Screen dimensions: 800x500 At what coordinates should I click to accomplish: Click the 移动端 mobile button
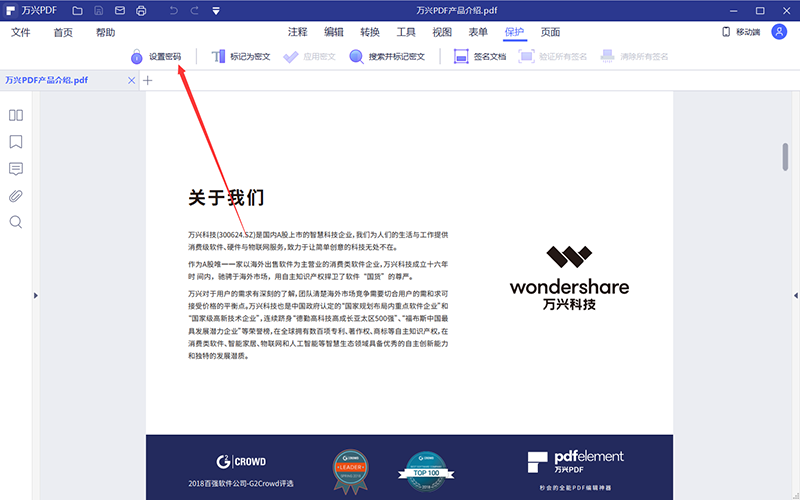pyautogui.click(x=741, y=32)
